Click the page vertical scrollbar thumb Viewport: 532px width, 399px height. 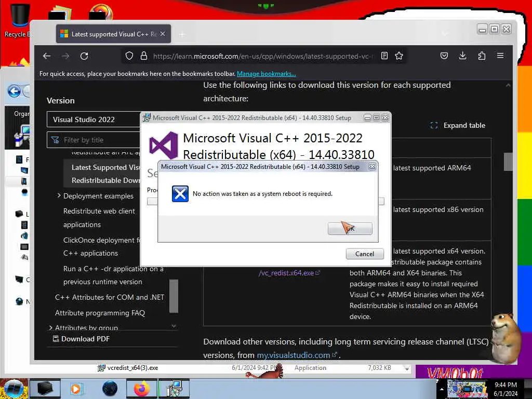pos(508,162)
